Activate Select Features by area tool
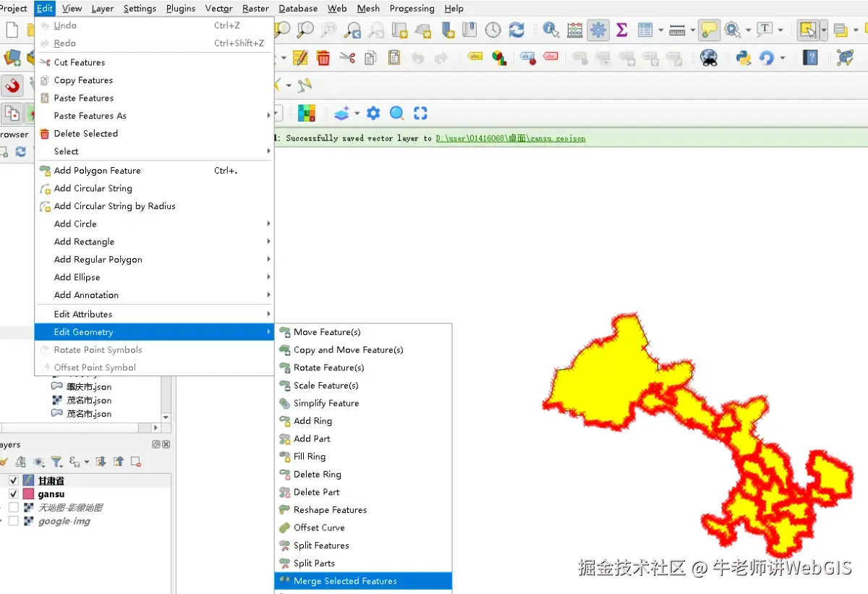This screenshot has height=594, width=868. [x=807, y=30]
